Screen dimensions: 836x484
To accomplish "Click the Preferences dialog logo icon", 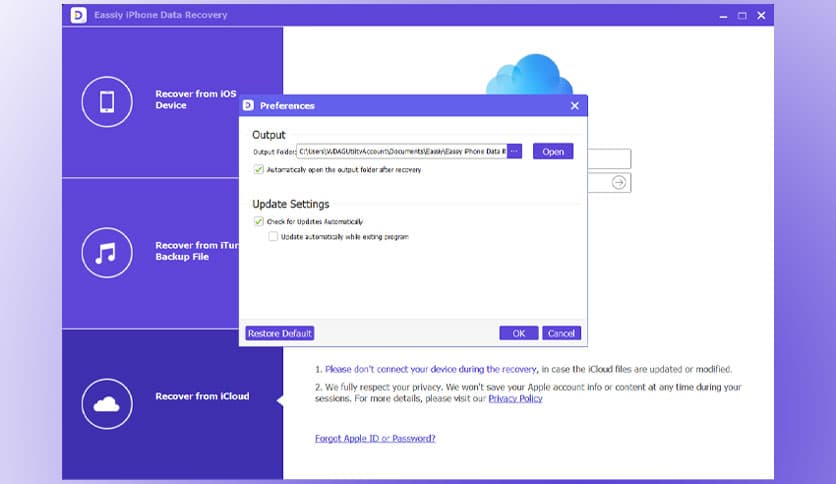I will point(248,106).
